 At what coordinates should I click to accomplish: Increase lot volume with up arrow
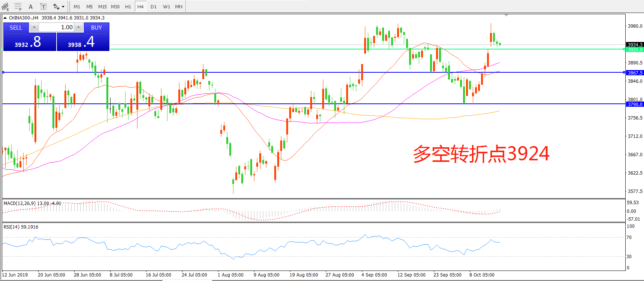pos(78,27)
